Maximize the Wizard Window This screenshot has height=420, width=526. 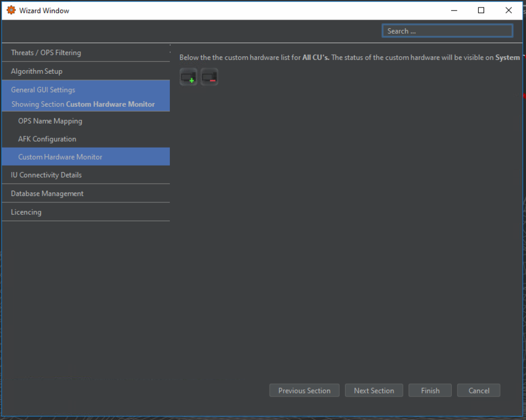[x=481, y=10]
